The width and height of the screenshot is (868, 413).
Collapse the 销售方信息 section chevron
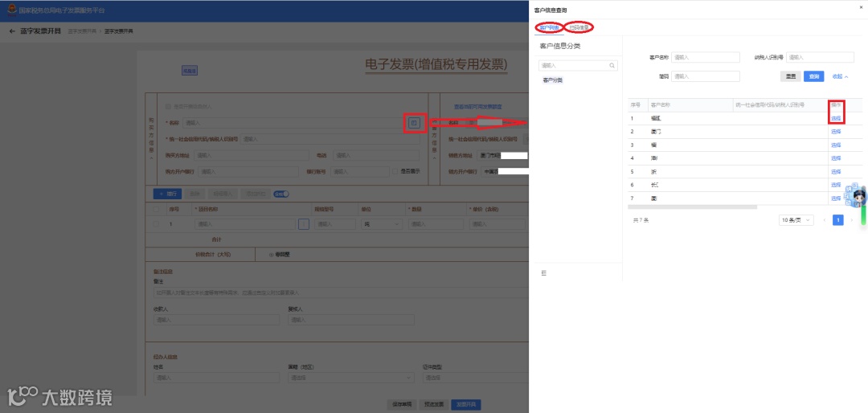point(434,158)
